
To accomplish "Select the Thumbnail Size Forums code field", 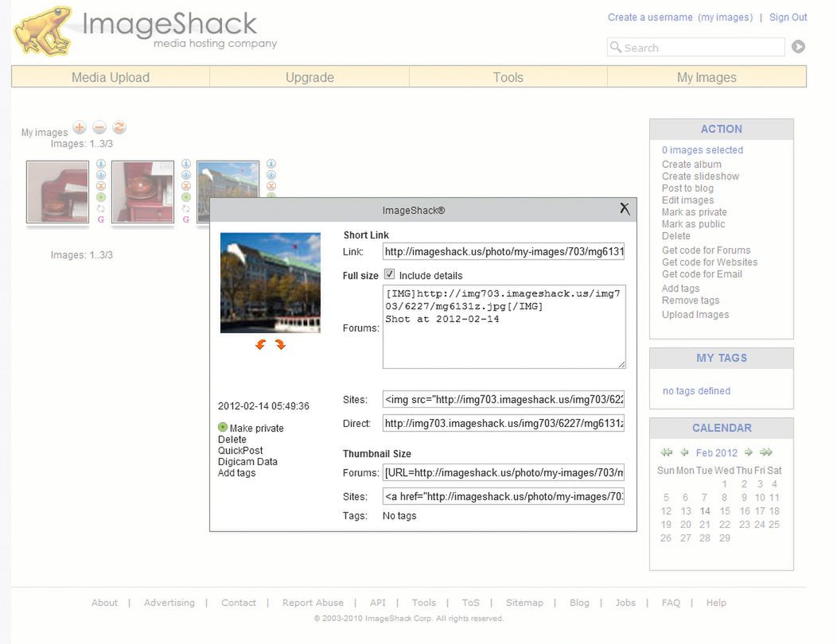I will tap(504, 473).
